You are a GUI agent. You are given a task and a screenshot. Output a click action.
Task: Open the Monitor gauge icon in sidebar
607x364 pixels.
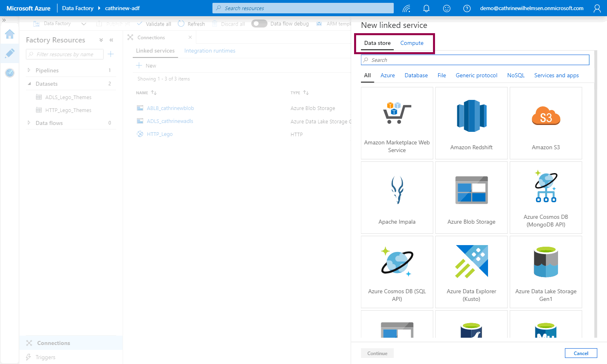[x=10, y=73]
